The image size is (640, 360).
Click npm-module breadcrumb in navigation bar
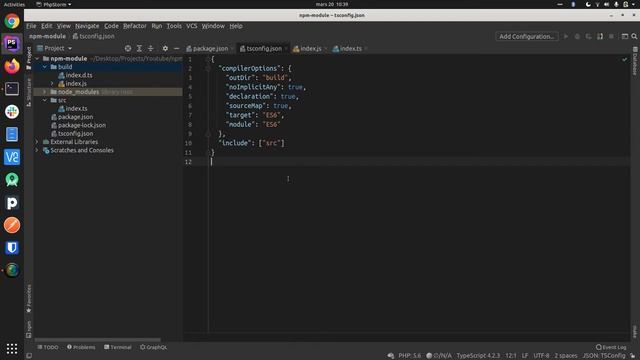[x=47, y=36]
